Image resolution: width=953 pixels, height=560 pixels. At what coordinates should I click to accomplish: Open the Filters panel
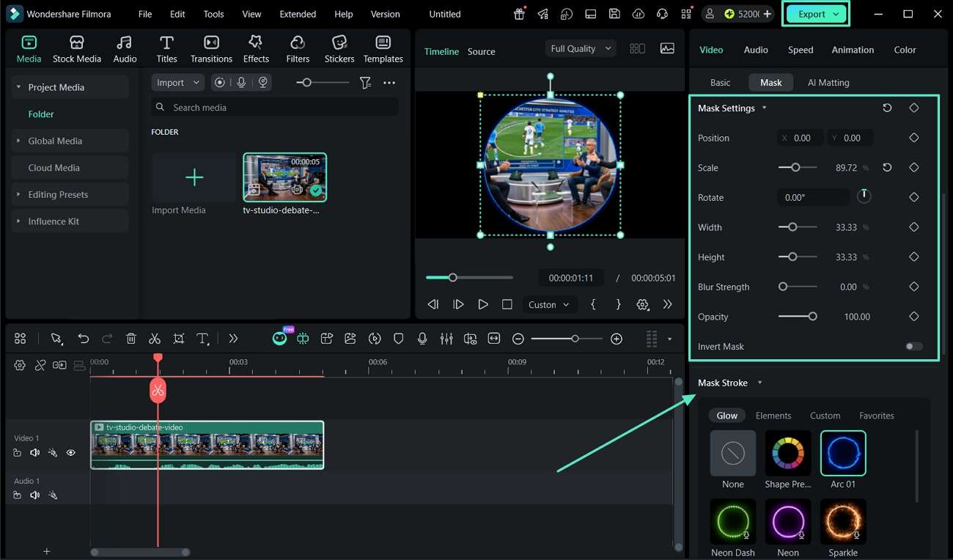[298, 49]
